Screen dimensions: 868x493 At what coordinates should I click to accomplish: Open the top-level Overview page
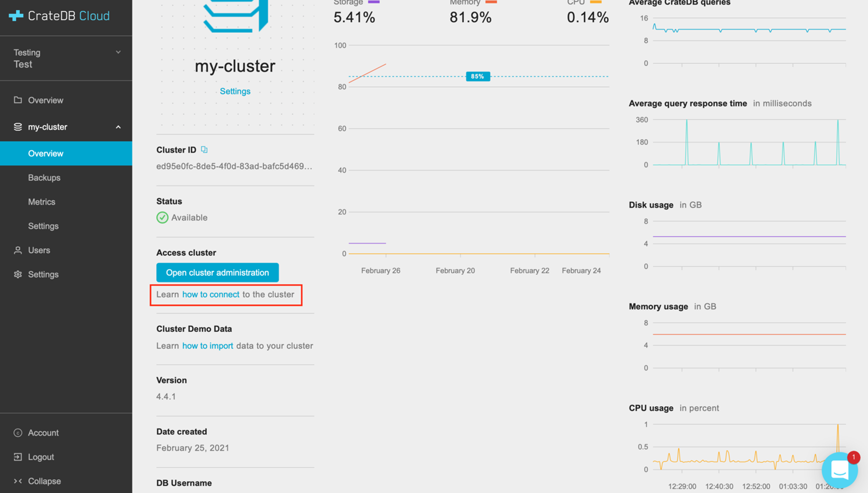45,100
